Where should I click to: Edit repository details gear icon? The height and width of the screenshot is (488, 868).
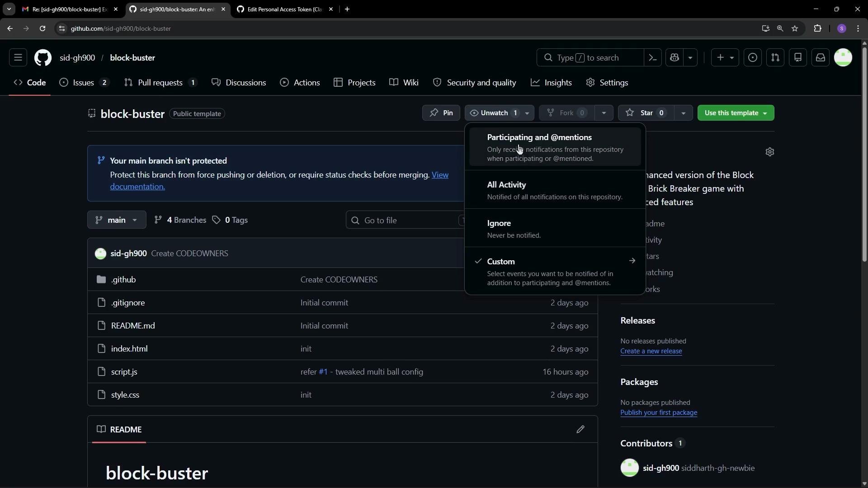click(770, 152)
